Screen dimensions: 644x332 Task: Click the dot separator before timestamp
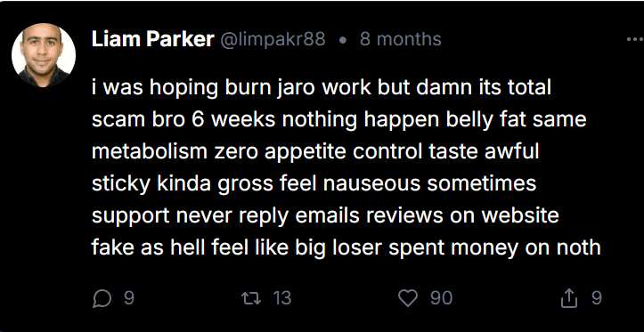coord(343,41)
